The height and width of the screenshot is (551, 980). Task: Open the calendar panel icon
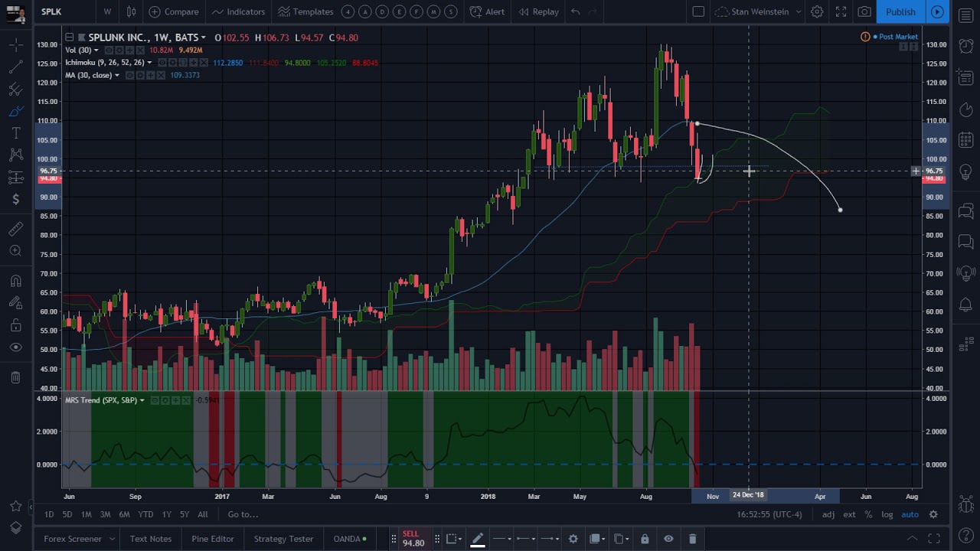[x=965, y=140]
